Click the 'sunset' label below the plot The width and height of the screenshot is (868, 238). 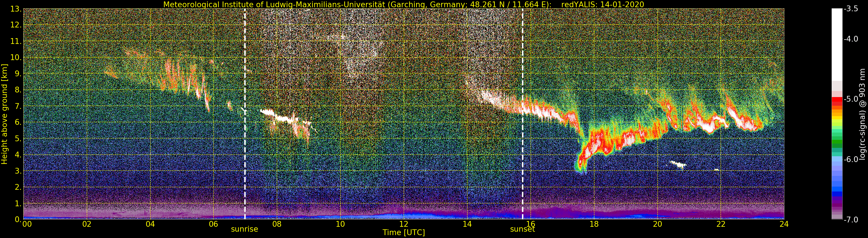(522, 229)
